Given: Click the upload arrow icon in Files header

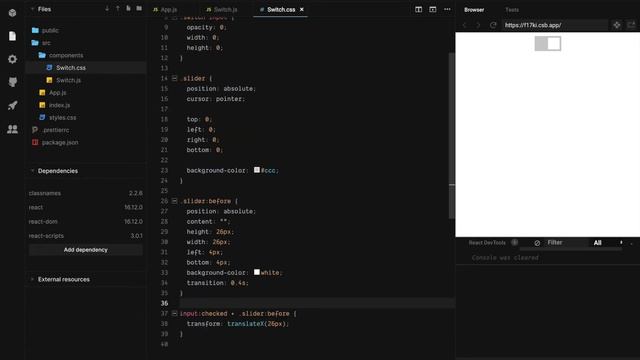Looking at the screenshot, I should coord(118,9).
